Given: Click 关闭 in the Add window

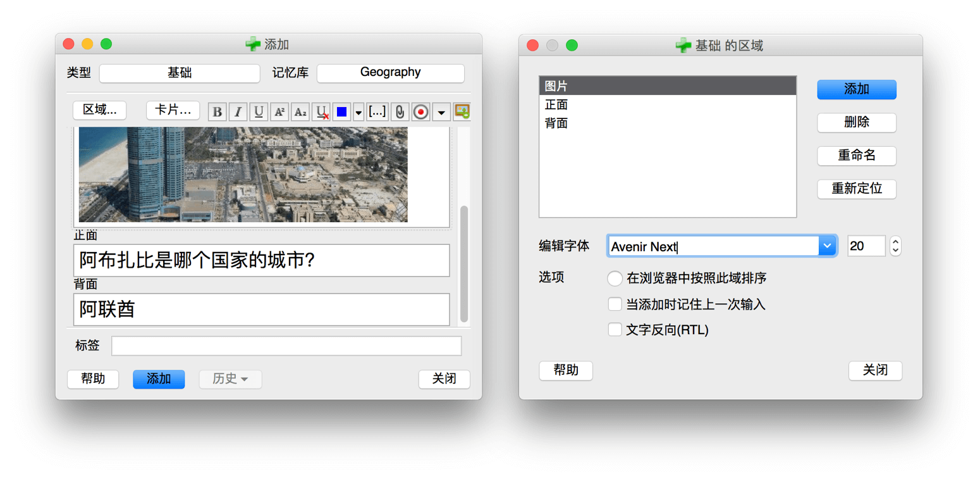Looking at the screenshot, I should pos(444,379).
